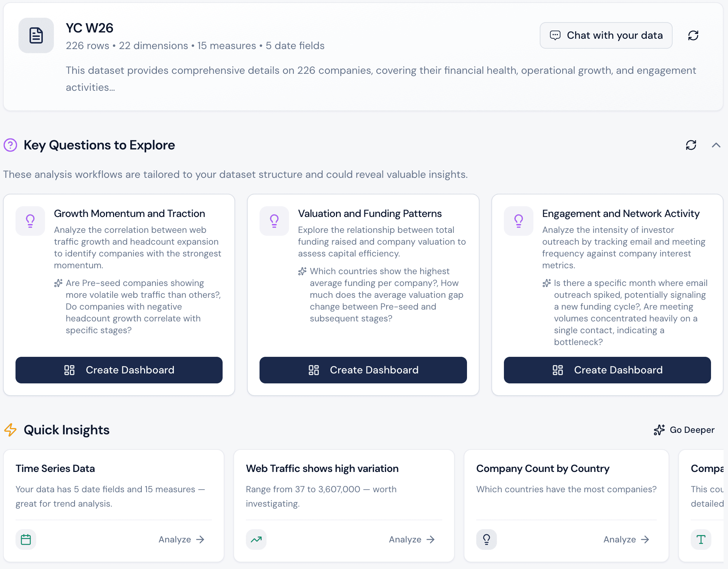Click the trend icon in Web Traffic card

tap(256, 539)
